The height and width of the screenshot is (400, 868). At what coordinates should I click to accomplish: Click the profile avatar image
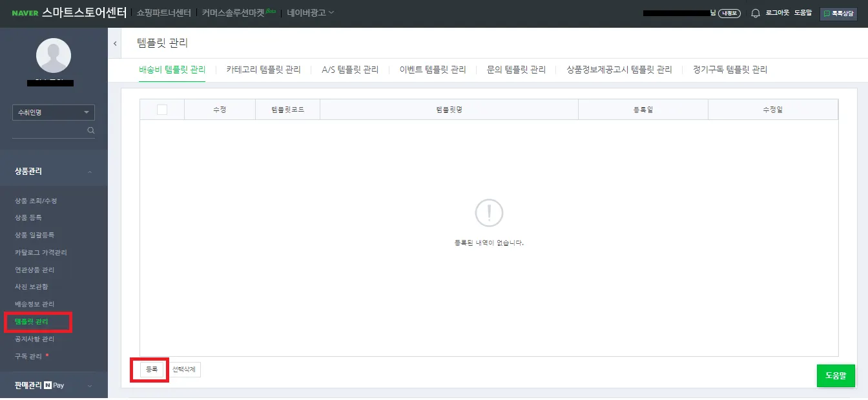click(54, 55)
